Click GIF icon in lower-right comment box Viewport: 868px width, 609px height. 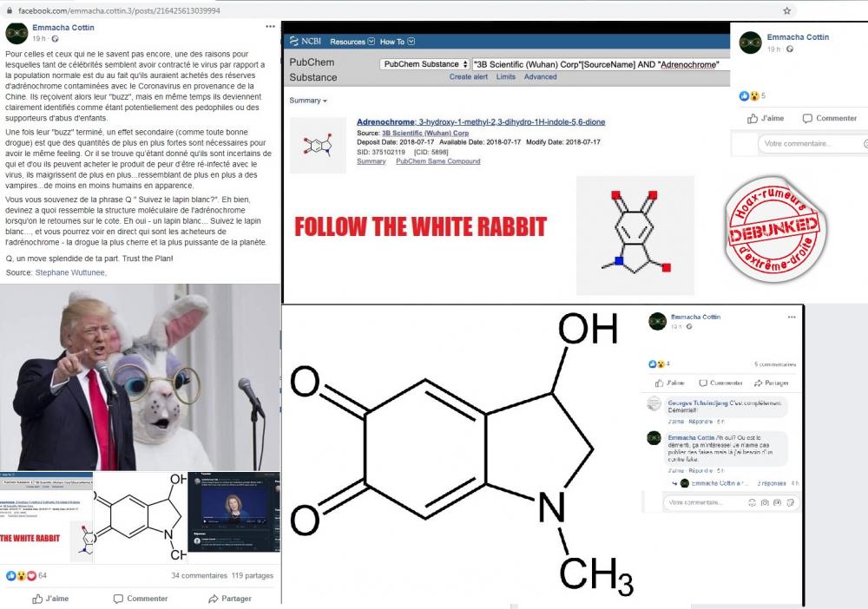click(777, 503)
